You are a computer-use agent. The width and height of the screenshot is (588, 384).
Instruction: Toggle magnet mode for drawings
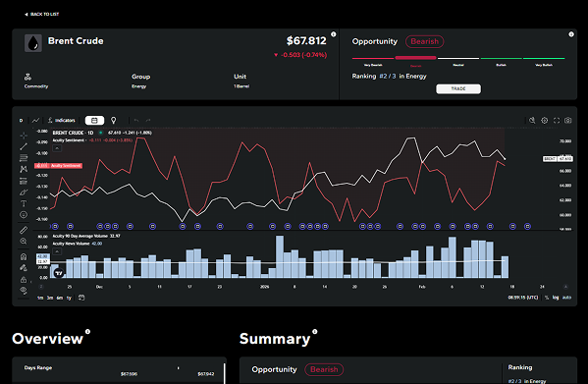click(x=24, y=257)
